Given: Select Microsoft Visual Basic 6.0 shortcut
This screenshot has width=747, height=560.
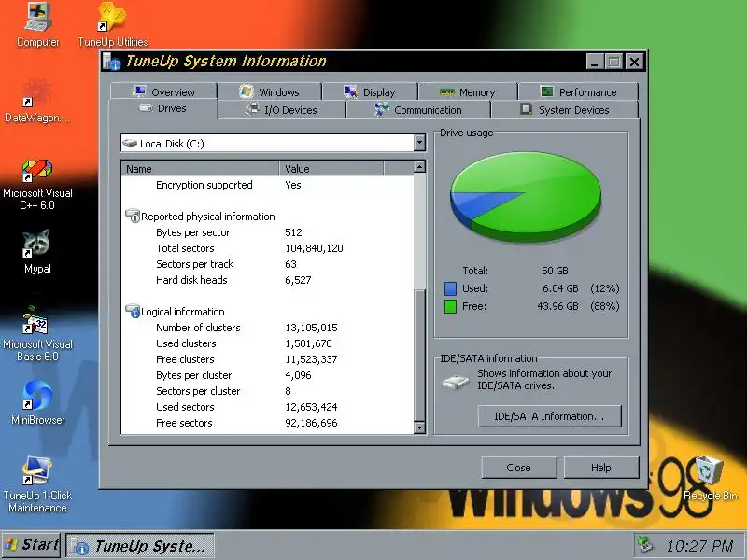Looking at the screenshot, I should [x=37, y=334].
